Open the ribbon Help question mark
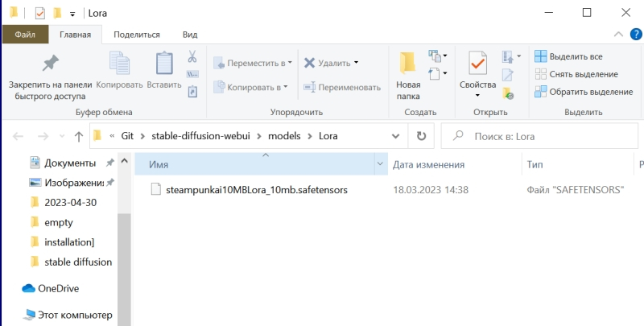Viewport: 644px width, 326px height. click(x=634, y=35)
